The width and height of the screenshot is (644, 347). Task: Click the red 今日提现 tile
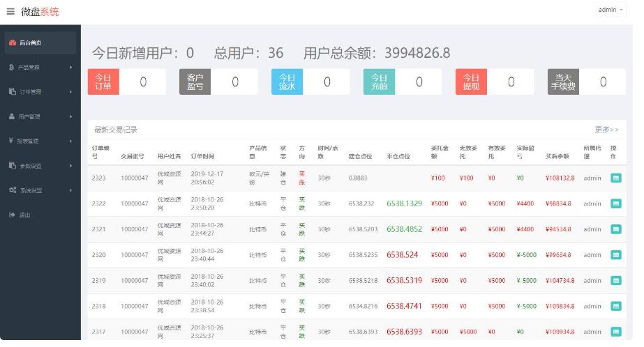coord(471,82)
